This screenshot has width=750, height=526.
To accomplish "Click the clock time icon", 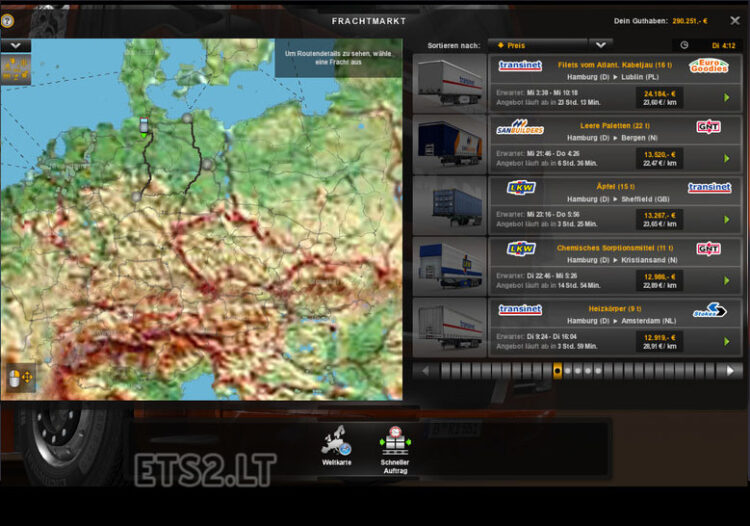I will click(684, 45).
